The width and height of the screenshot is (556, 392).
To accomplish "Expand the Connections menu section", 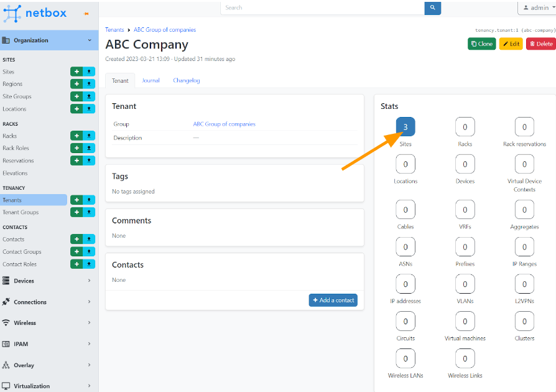I will [x=49, y=302].
